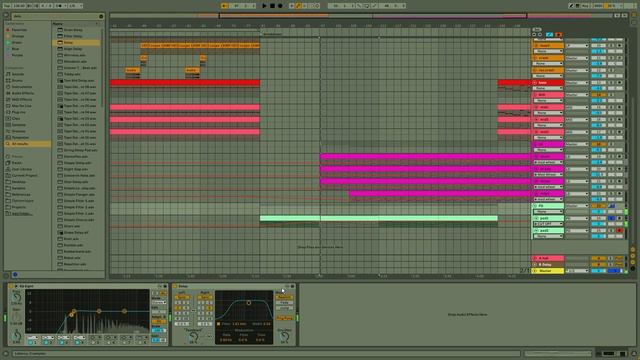
Task: Toggle the browser preview headphone button
Action: pos(15,275)
